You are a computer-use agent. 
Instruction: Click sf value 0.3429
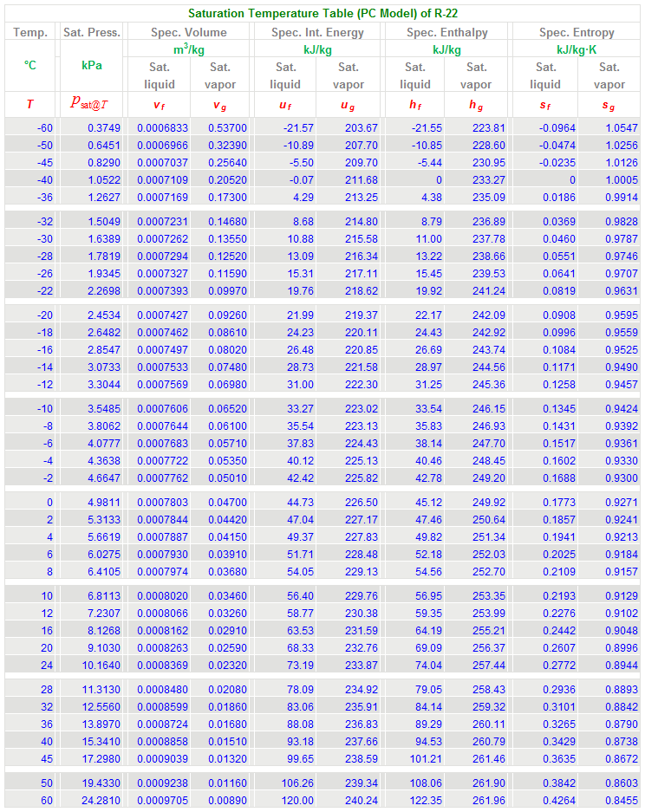click(559, 742)
